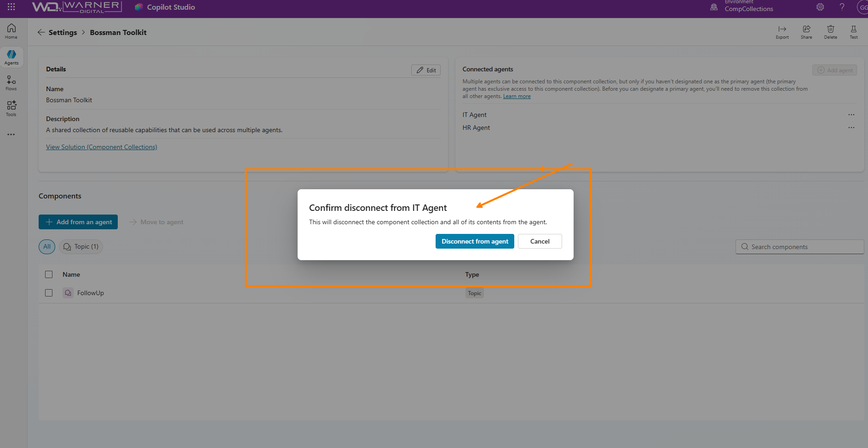Sort by the Type column header
868x448 pixels.
(x=472, y=274)
